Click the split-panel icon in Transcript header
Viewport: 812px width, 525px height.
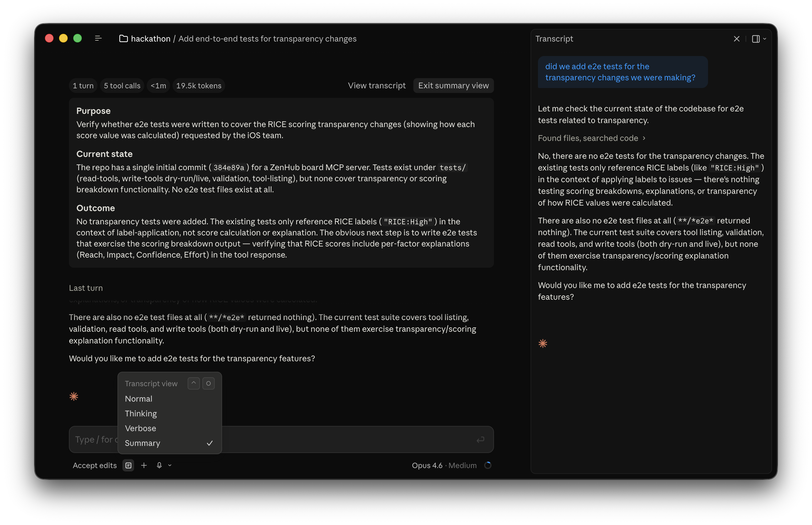(756, 38)
